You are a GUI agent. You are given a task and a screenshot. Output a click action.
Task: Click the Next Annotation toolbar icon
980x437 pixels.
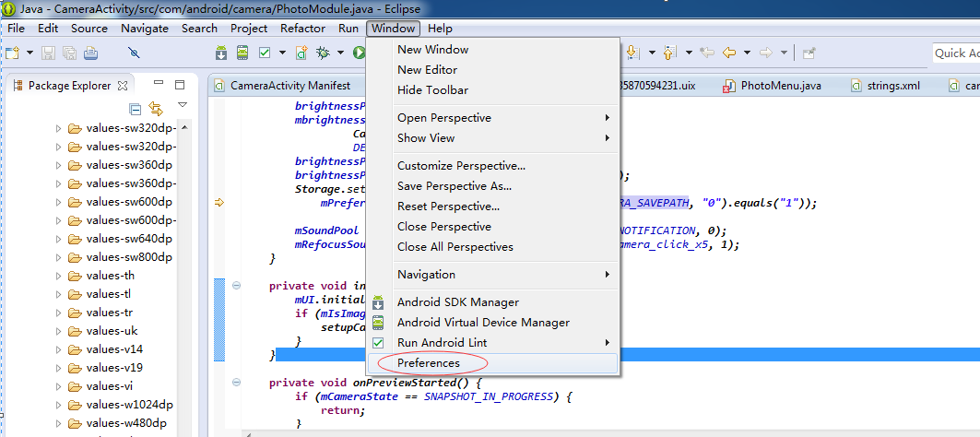pyautogui.click(x=632, y=53)
